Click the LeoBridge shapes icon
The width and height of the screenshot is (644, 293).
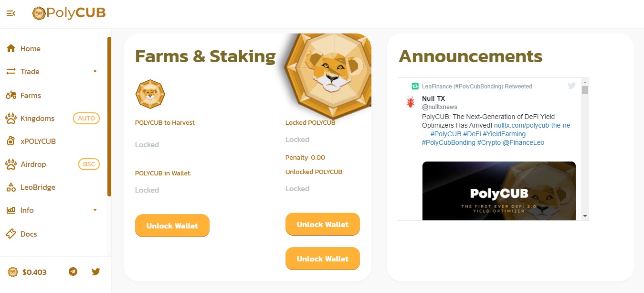click(11, 187)
